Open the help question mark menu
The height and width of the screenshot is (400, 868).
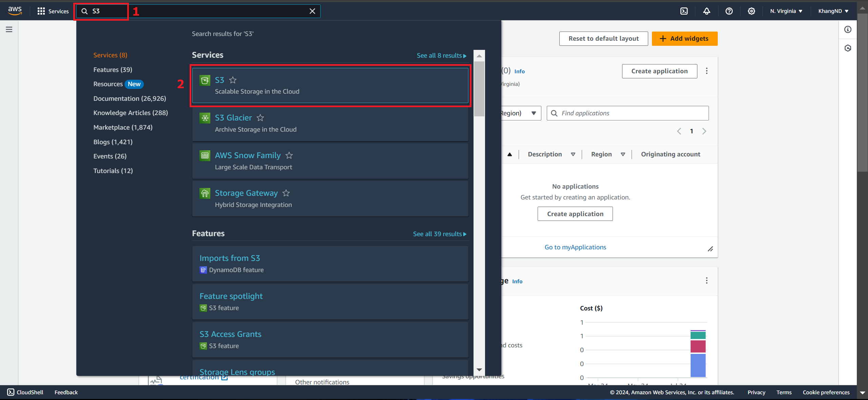click(x=729, y=11)
